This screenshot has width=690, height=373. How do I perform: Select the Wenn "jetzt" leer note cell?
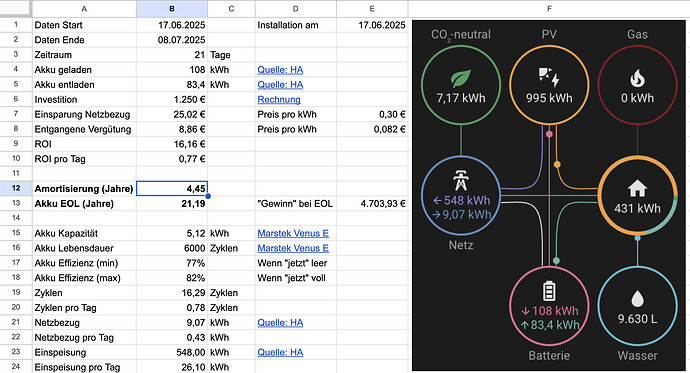click(296, 263)
